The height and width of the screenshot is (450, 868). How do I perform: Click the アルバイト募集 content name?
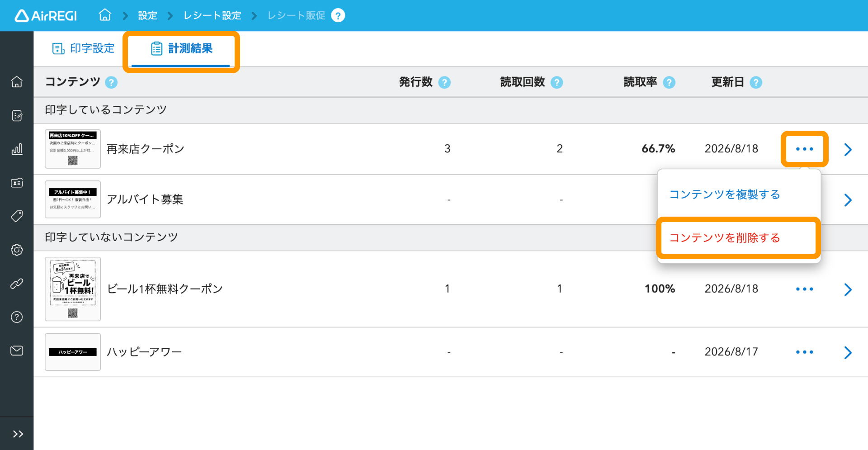145,199
